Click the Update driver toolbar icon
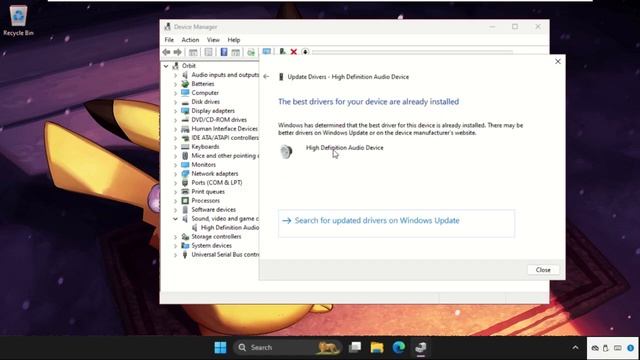This screenshot has width=640, height=360. point(282,51)
